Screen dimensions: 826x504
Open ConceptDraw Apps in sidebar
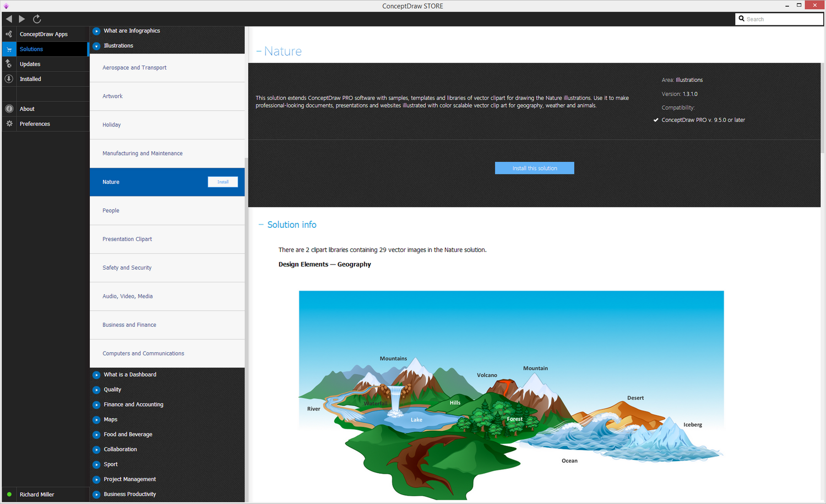click(x=45, y=34)
